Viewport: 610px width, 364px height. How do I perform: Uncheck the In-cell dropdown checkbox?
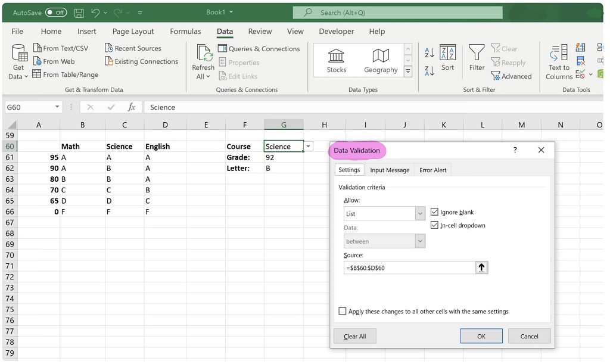pos(434,225)
